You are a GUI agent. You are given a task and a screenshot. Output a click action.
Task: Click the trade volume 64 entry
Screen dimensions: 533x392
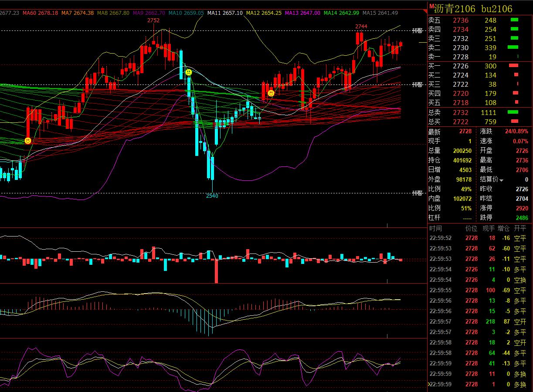point(492,353)
